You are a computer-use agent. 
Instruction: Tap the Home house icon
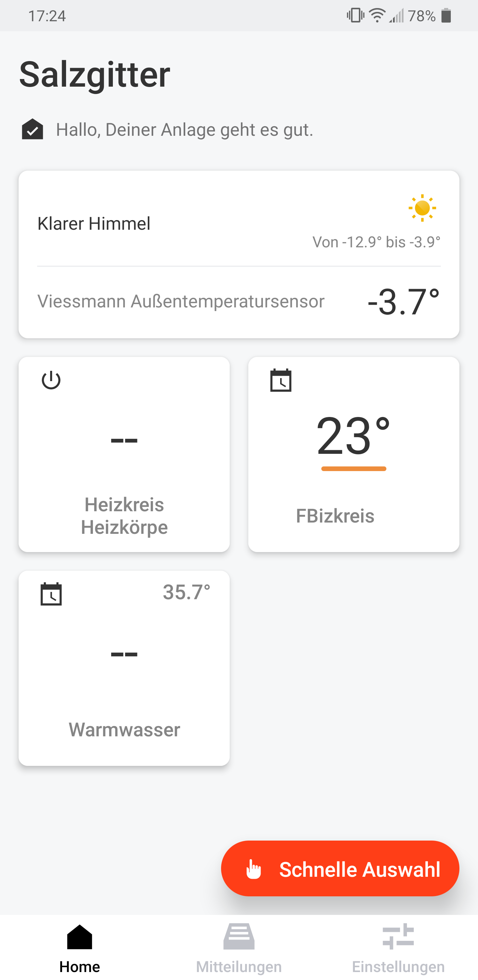(79, 937)
